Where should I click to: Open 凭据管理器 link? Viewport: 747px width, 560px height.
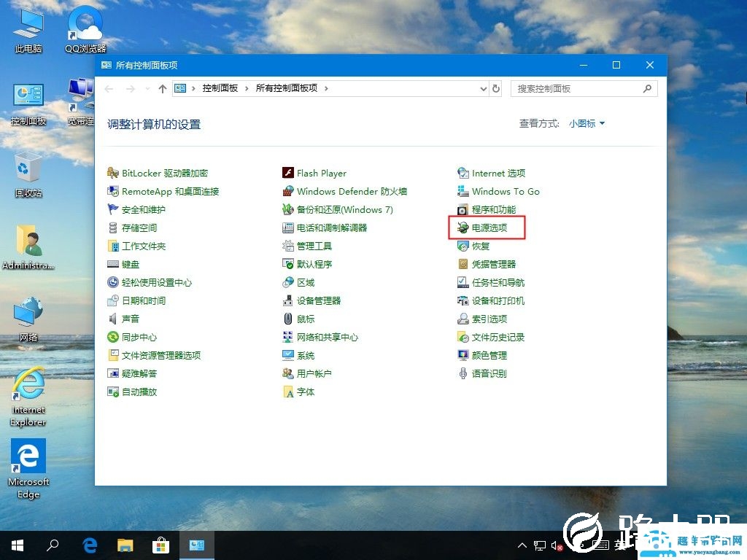pyautogui.click(x=494, y=264)
